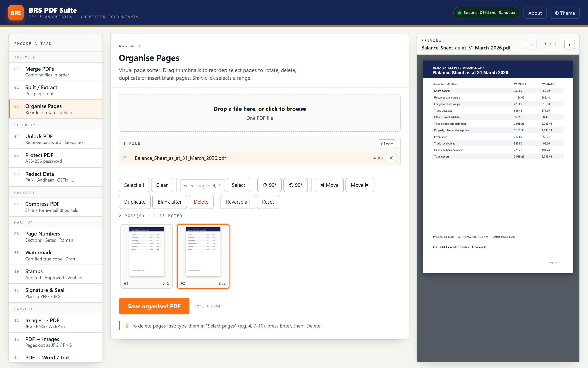The image size is (588, 368).
Task: Click the orange BRS logo badge
Action: click(x=16, y=13)
